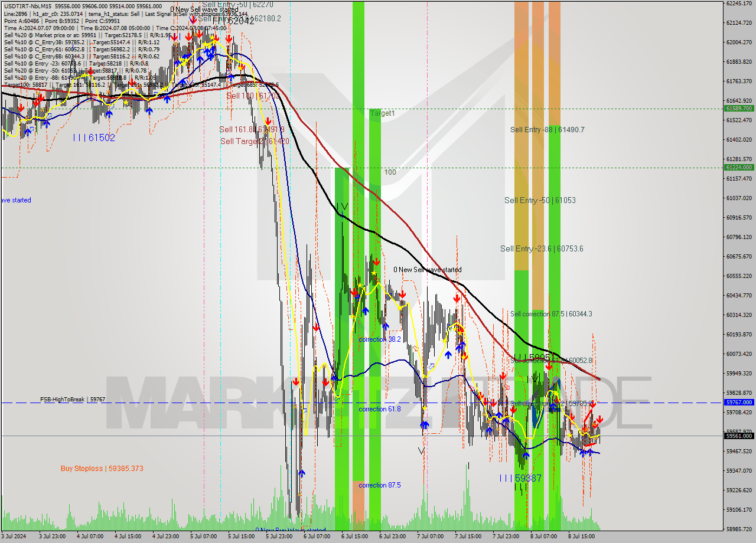Click the 'Sell 161.8 | 61491.9' label
The height and width of the screenshot is (543, 756).
(x=252, y=129)
